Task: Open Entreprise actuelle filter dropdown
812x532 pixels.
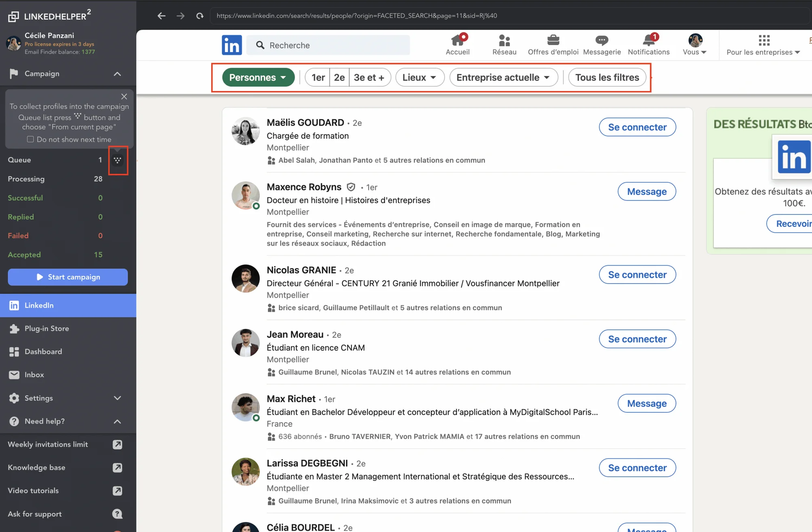Action: [503, 77]
